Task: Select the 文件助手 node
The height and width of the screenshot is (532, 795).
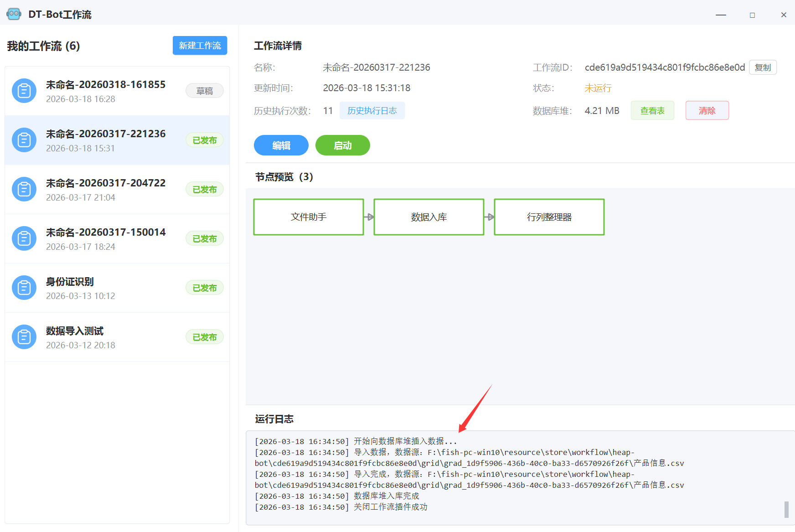Action: (309, 217)
